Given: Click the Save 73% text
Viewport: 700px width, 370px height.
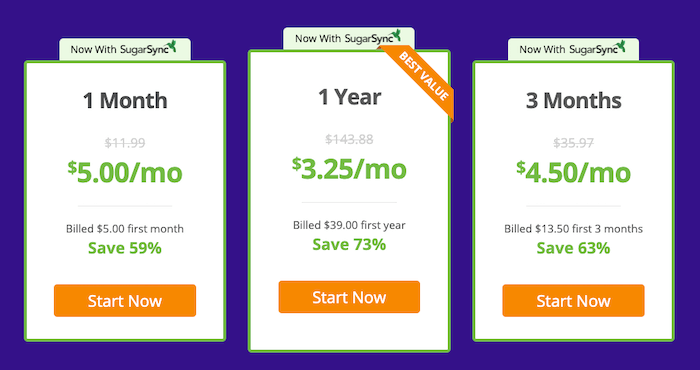Looking at the screenshot, I should click(349, 244).
